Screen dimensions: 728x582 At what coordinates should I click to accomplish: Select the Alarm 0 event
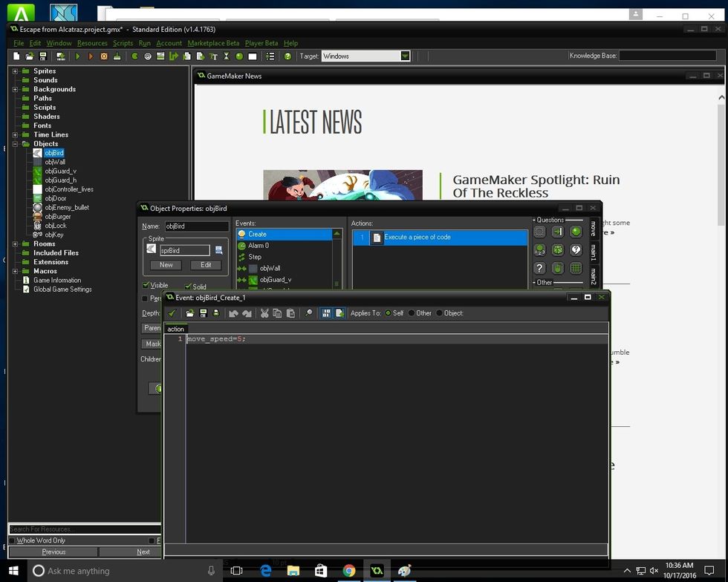coord(259,246)
